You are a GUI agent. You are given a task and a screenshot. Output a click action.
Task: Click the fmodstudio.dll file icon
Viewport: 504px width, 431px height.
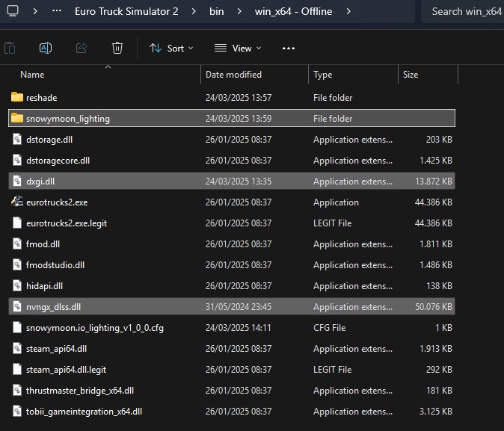pyautogui.click(x=17, y=264)
